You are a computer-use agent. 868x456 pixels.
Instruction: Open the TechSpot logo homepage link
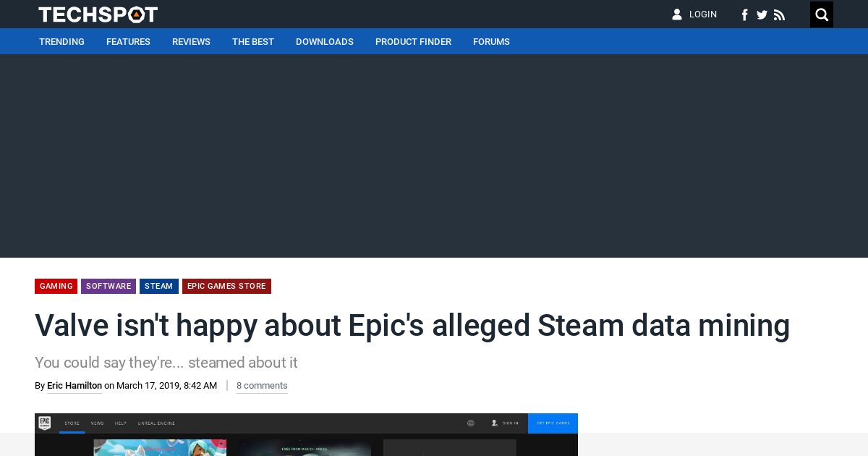(98, 14)
